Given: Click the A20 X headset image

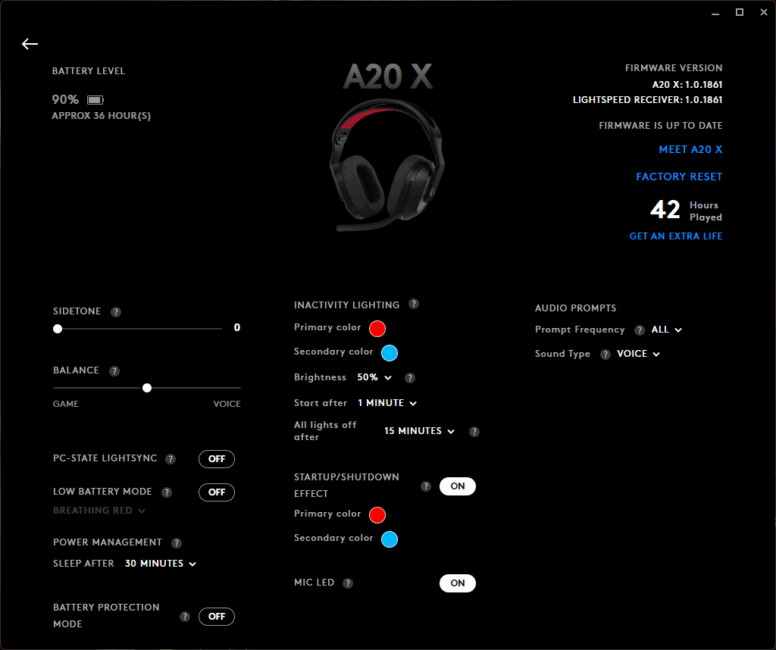Looking at the screenshot, I should tap(387, 165).
